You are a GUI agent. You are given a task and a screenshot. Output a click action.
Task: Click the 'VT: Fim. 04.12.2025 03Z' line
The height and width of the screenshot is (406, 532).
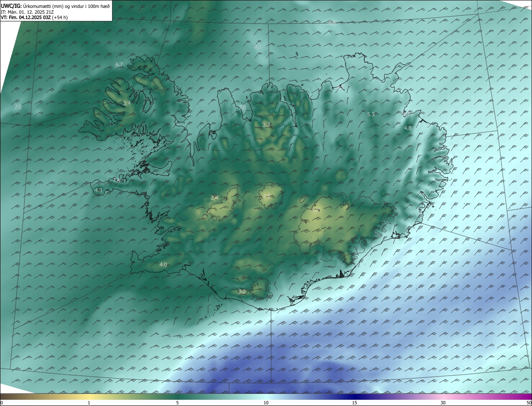coord(34,17)
